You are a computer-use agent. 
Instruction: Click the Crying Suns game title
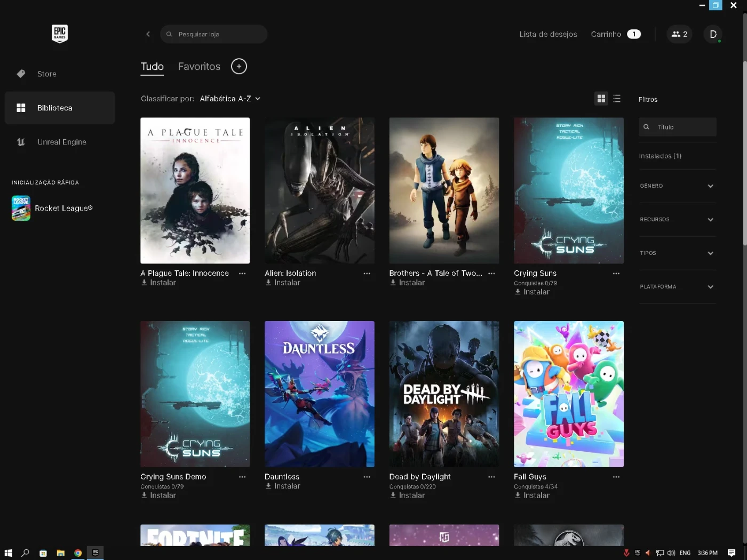tap(535, 273)
